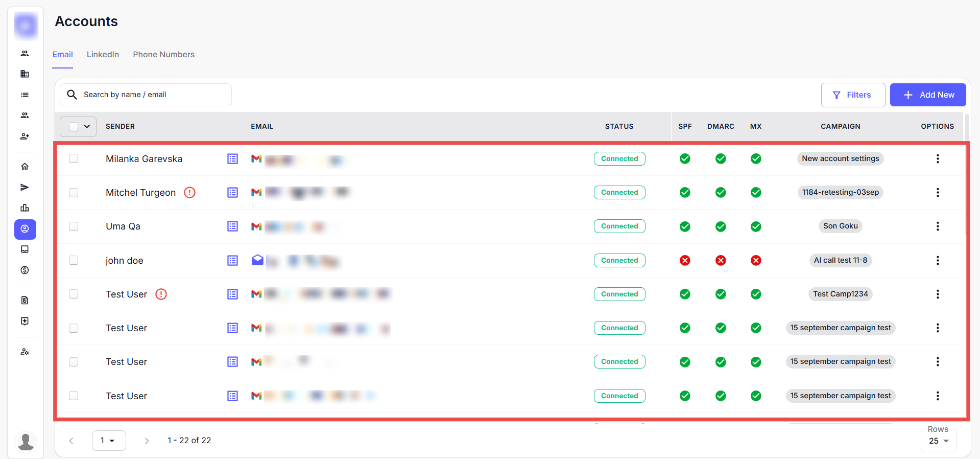Image resolution: width=980 pixels, height=459 pixels.
Task: Click the failed SPF icon for john doe
Action: [x=685, y=261]
